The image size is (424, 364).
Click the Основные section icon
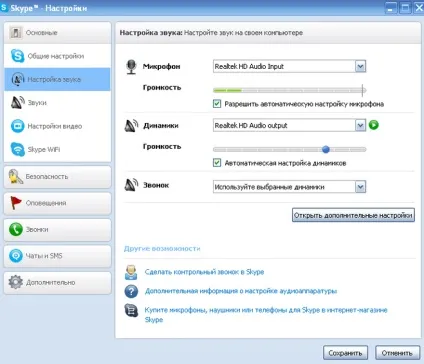click(x=16, y=33)
